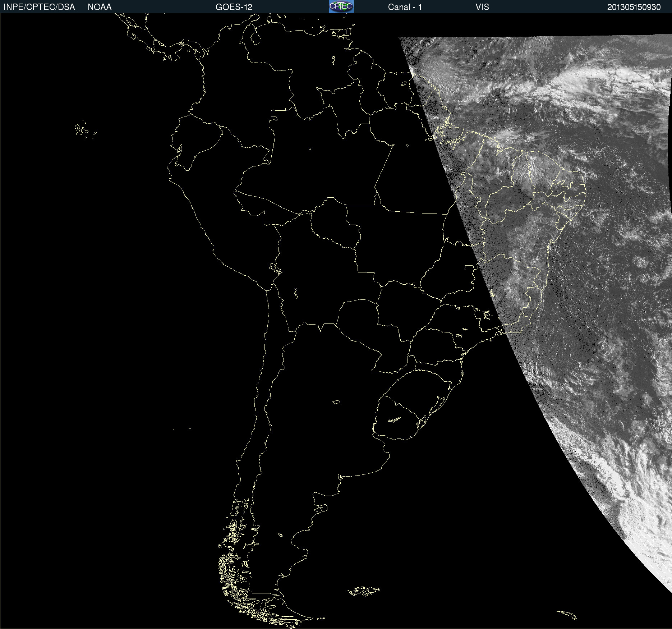Click the CPTEC logo in the header

(x=341, y=6)
